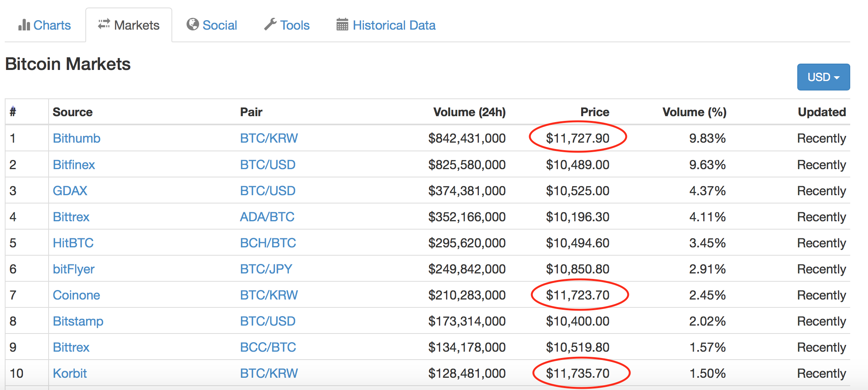The image size is (868, 390).
Task: Click the calendar icon beside Historical Data
Action: pos(342,24)
